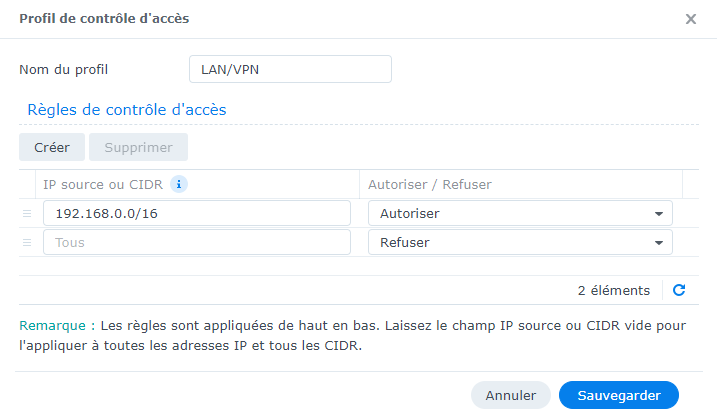Viewport: 717px width, 418px height.
Task: Focus the Nom du profil field containing LAN/VPN
Action: click(290, 69)
